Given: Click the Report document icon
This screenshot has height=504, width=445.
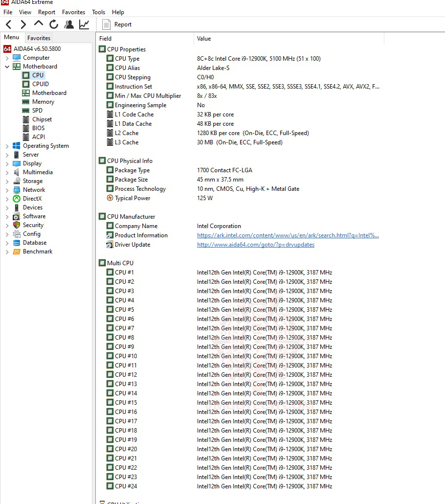Looking at the screenshot, I should (106, 24).
